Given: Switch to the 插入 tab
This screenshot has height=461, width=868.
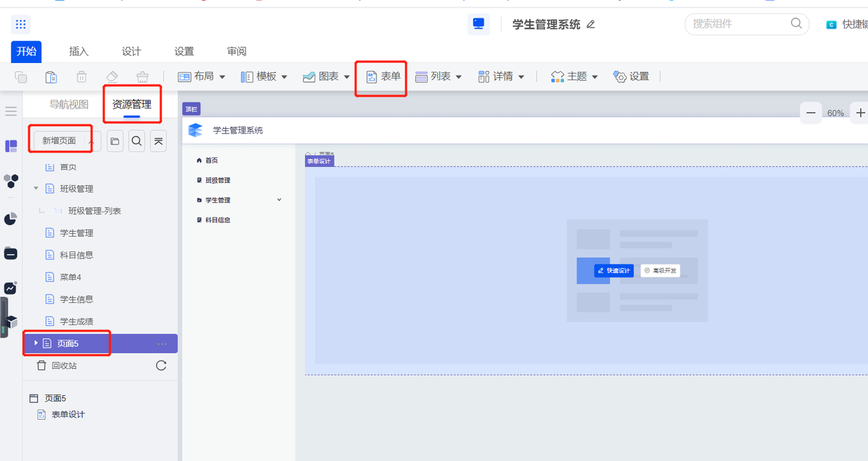Looking at the screenshot, I should click(79, 52).
